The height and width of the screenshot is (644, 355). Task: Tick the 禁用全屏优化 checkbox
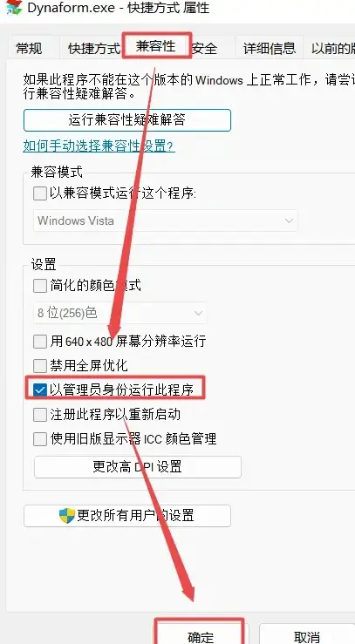point(40,365)
